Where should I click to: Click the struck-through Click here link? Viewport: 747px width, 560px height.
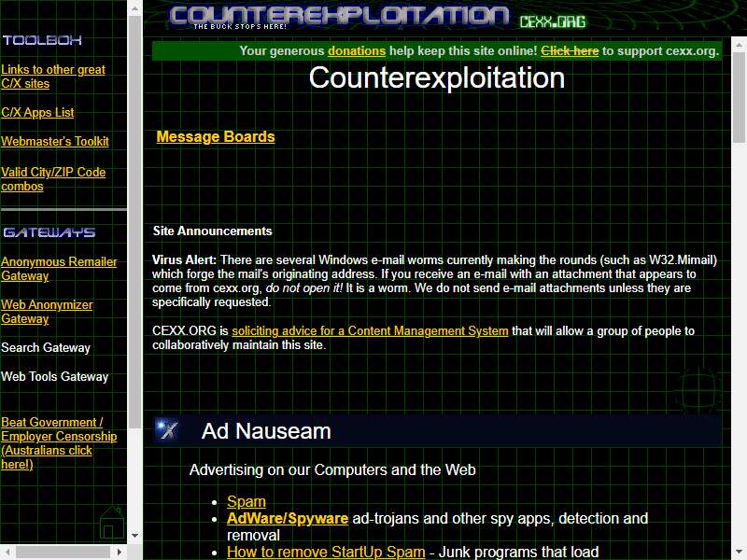click(570, 51)
